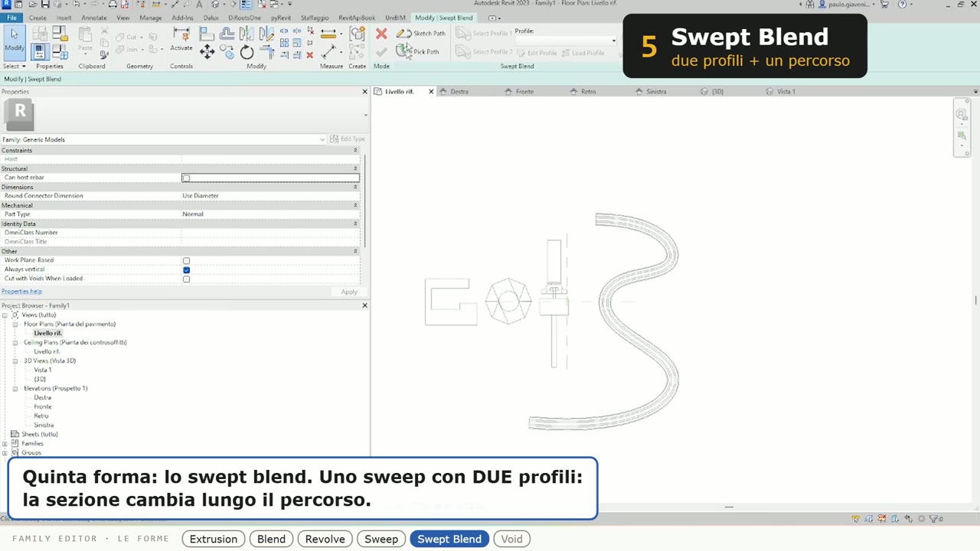Click the Edit Type button
980x551 pixels.
(x=347, y=139)
